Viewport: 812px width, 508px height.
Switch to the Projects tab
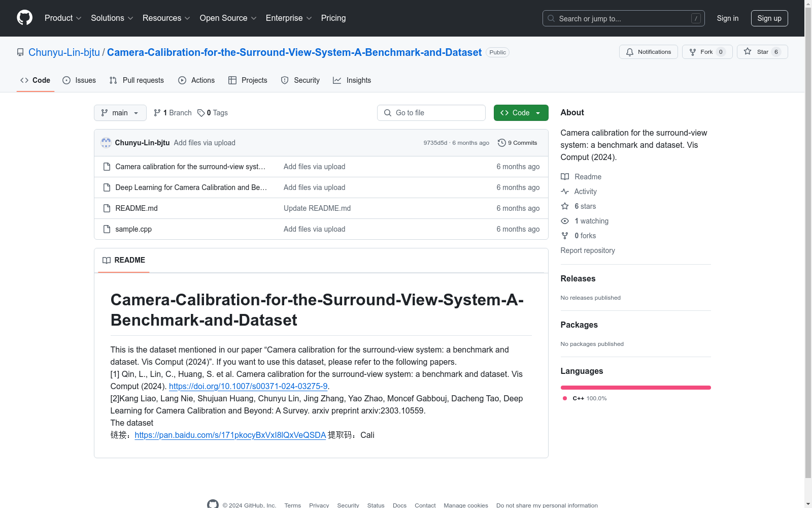tap(248, 80)
